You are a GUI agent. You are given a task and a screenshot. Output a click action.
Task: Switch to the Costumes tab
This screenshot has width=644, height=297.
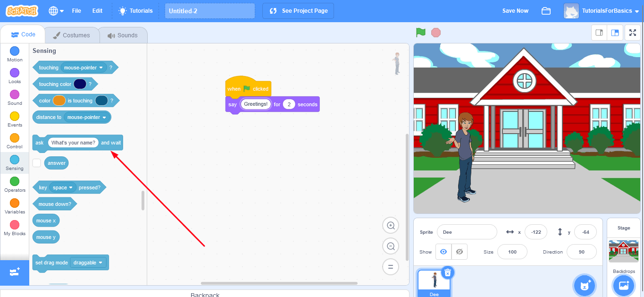72,35
